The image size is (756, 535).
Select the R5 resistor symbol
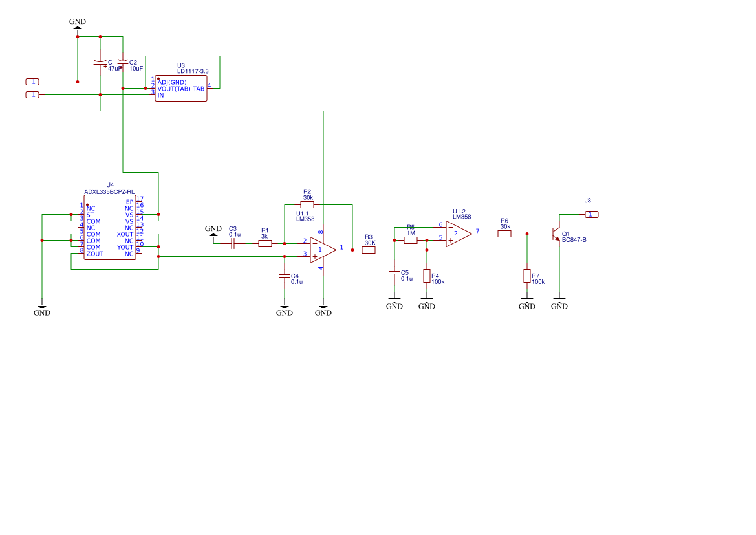click(410, 240)
